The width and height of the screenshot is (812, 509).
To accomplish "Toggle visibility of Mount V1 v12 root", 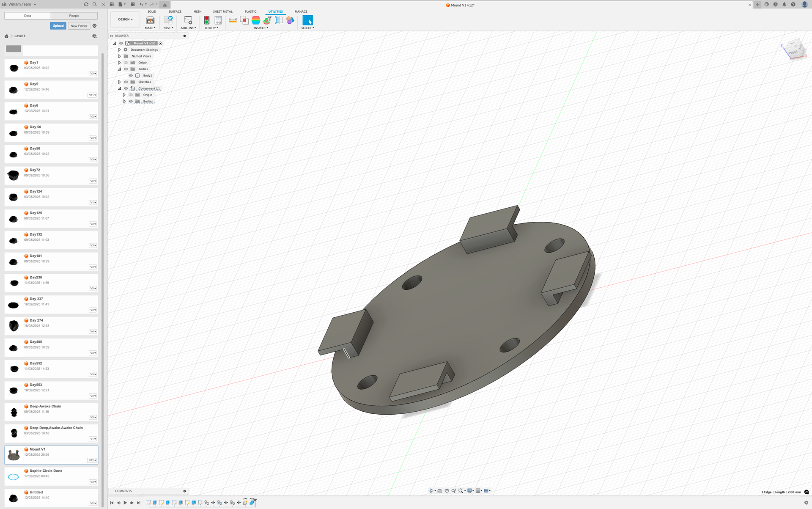I will (x=121, y=43).
